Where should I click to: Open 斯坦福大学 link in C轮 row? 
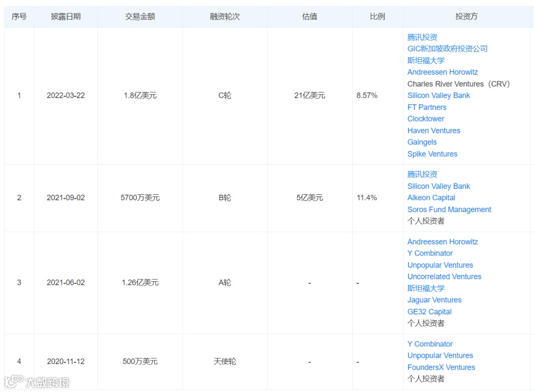[426, 60]
